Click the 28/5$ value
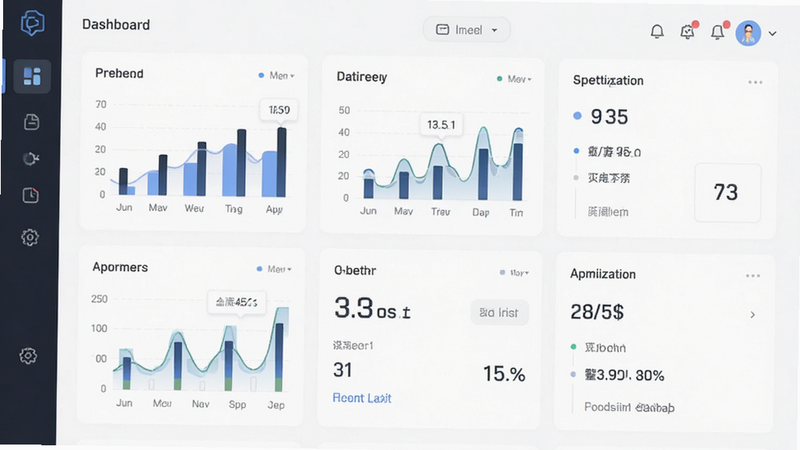800x450 pixels. pos(597,312)
